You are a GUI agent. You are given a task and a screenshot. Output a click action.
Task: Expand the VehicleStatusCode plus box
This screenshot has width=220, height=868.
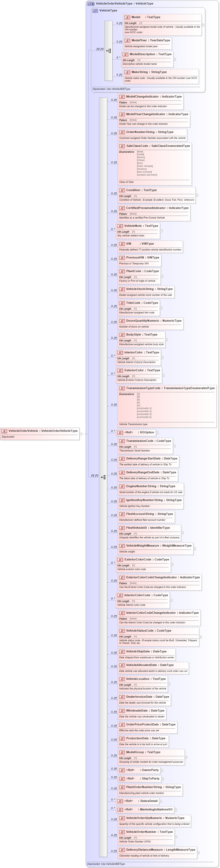coord(200,637)
